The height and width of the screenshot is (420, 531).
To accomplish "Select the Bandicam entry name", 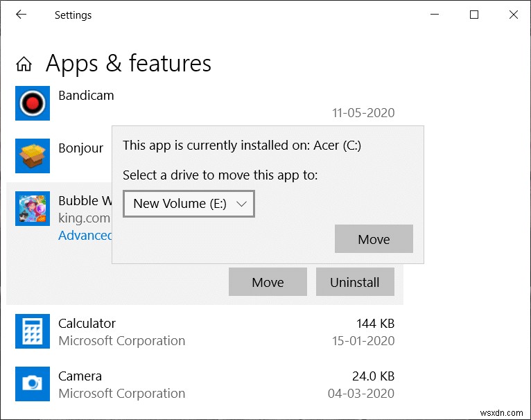I will 86,96.
